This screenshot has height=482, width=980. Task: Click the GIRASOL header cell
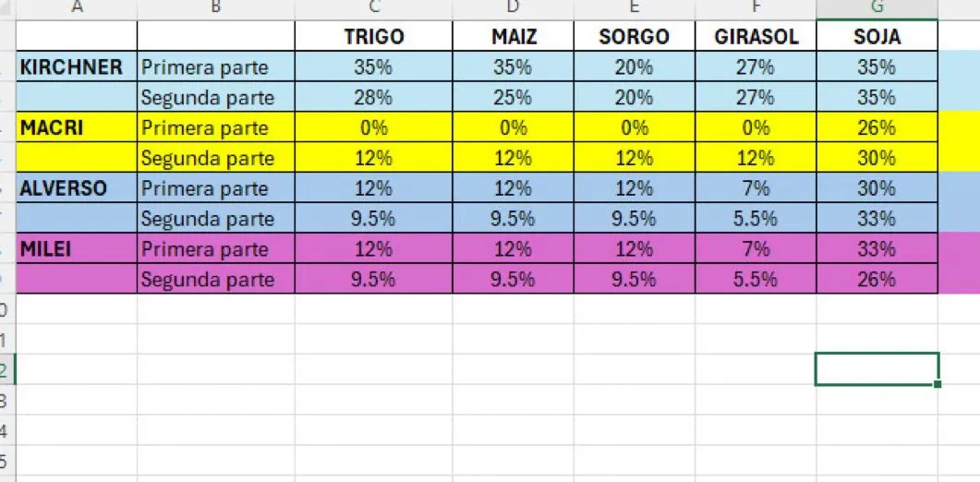(756, 37)
